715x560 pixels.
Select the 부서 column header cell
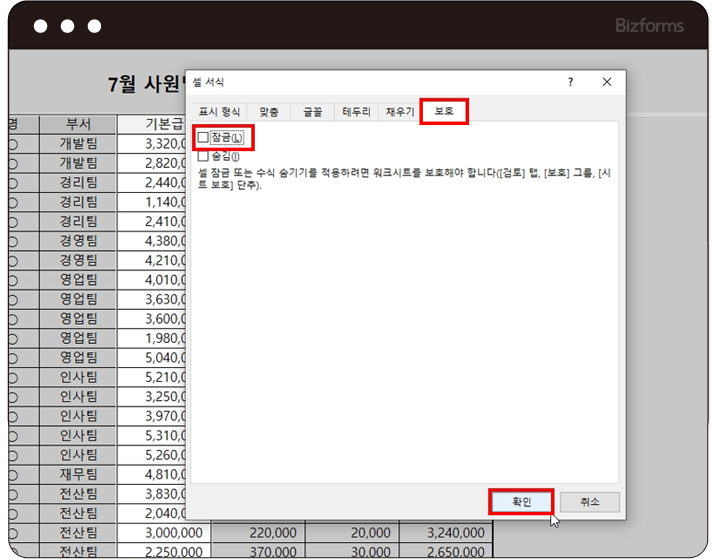[78, 124]
